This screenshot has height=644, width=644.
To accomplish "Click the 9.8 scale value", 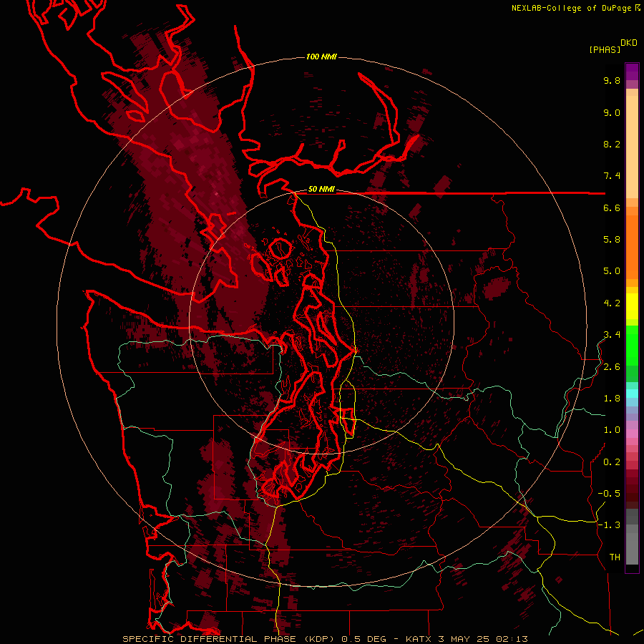I will 612,80.
